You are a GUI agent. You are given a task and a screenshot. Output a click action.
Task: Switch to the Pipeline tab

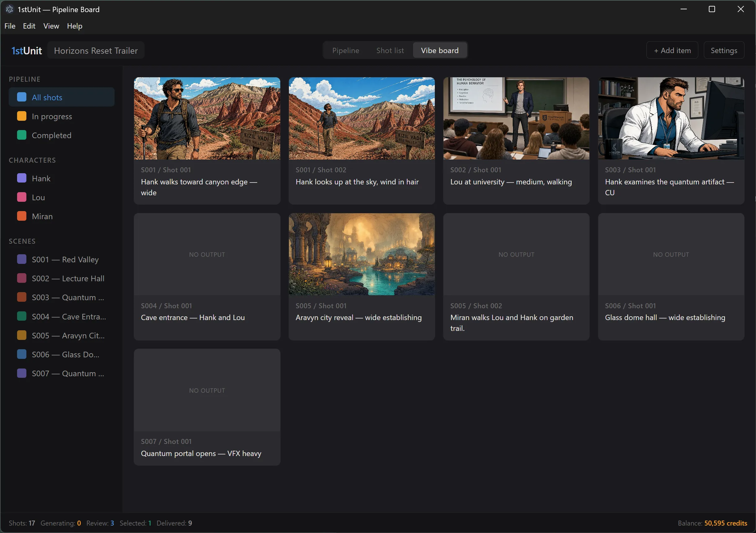(x=345, y=50)
